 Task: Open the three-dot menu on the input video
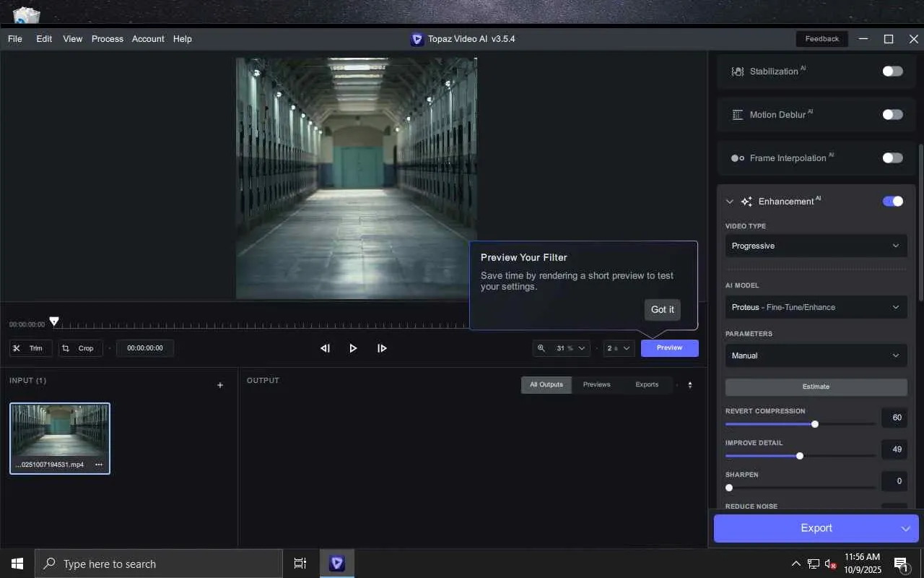(99, 465)
